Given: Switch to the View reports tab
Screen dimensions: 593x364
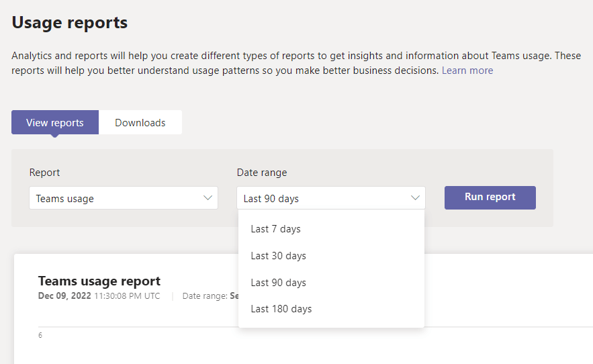Looking at the screenshot, I should [x=55, y=122].
